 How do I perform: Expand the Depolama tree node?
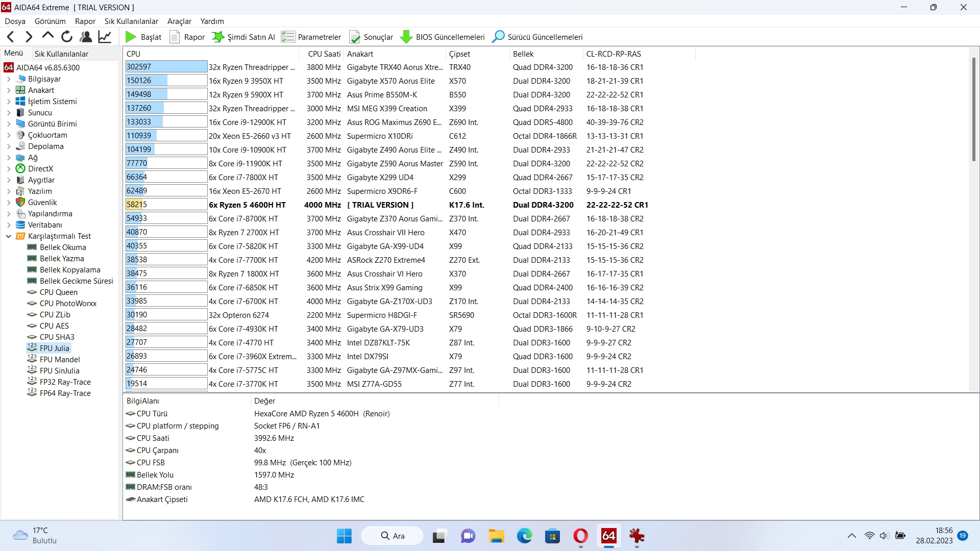point(9,146)
